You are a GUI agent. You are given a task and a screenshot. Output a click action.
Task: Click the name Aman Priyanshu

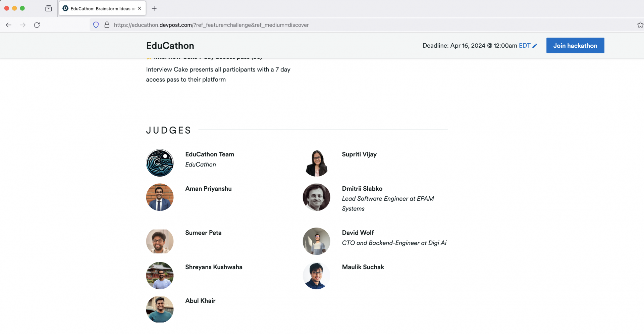click(x=208, y=189)
